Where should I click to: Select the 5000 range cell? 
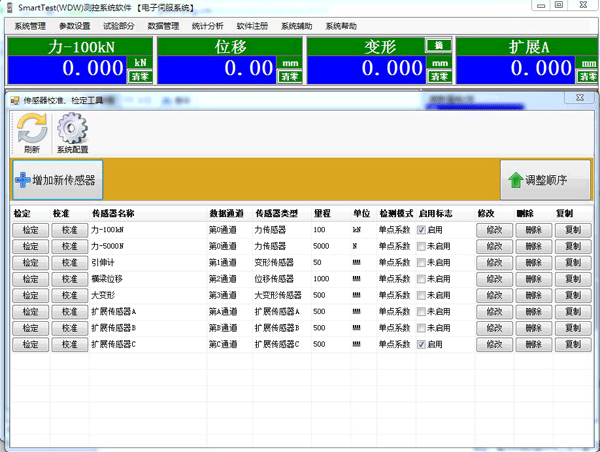[x=331, y=246]
